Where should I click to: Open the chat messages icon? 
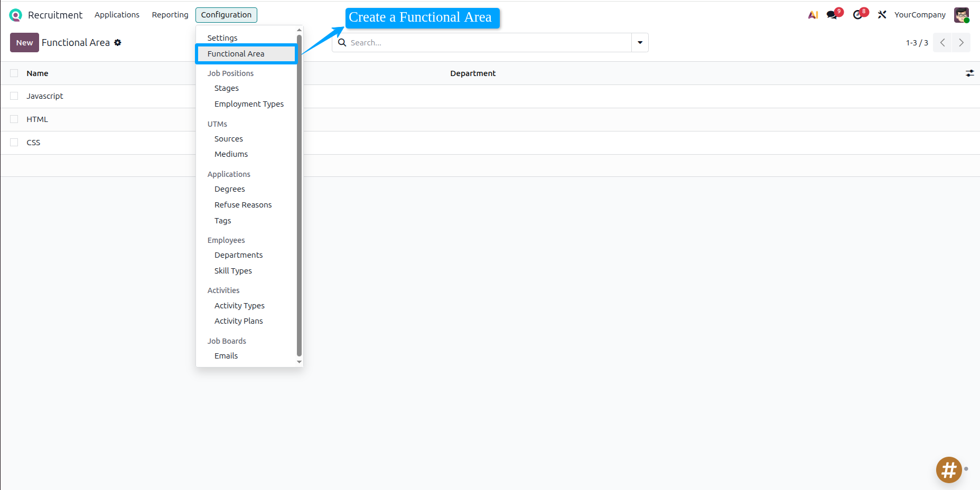(x=832, y=15)
